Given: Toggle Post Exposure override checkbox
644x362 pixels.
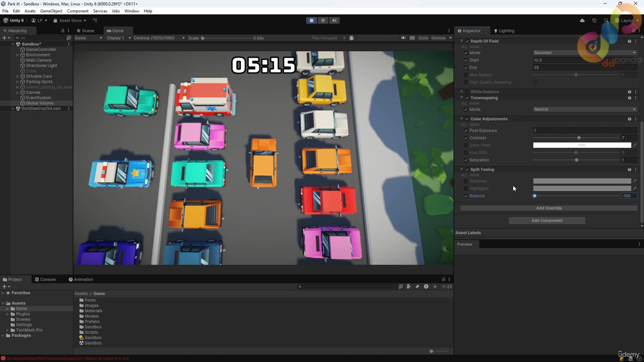Looking at the screenshot, I should 465,131.
